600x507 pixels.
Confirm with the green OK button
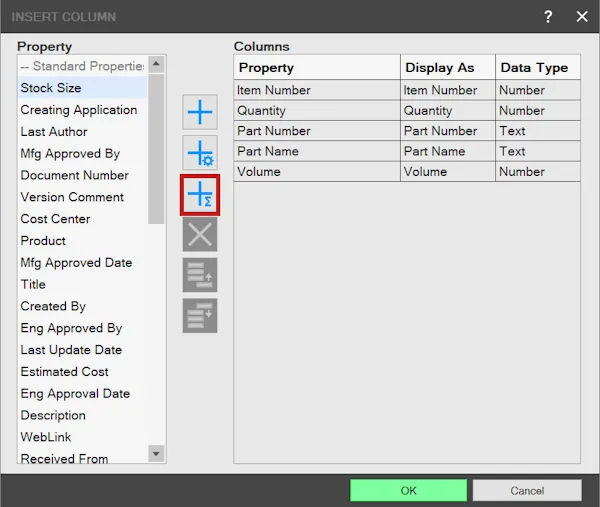[x=408, y=490]
